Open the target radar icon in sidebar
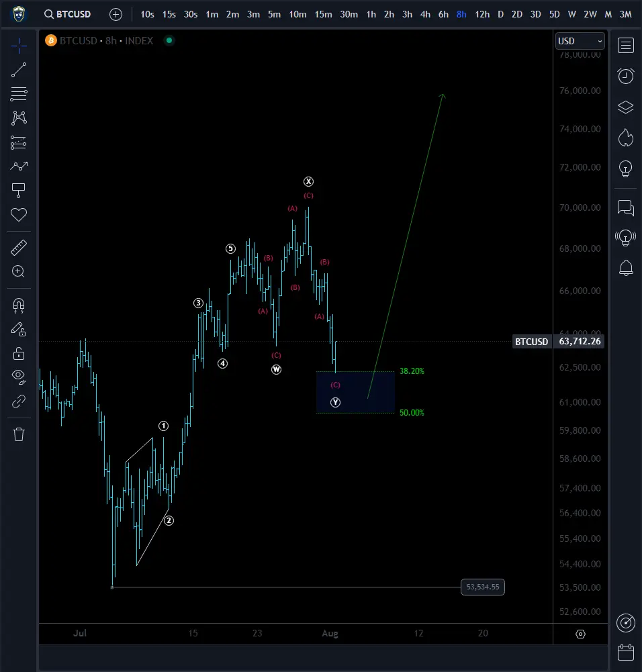This screenshot has width=642, height=672. [x=626, y=623]
